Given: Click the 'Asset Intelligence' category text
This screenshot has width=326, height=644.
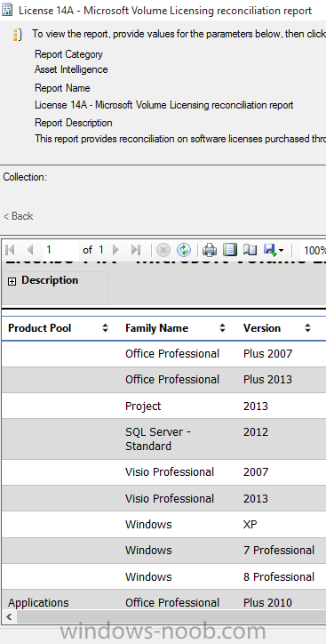Looking at the screenshot, I should [71, 69].
